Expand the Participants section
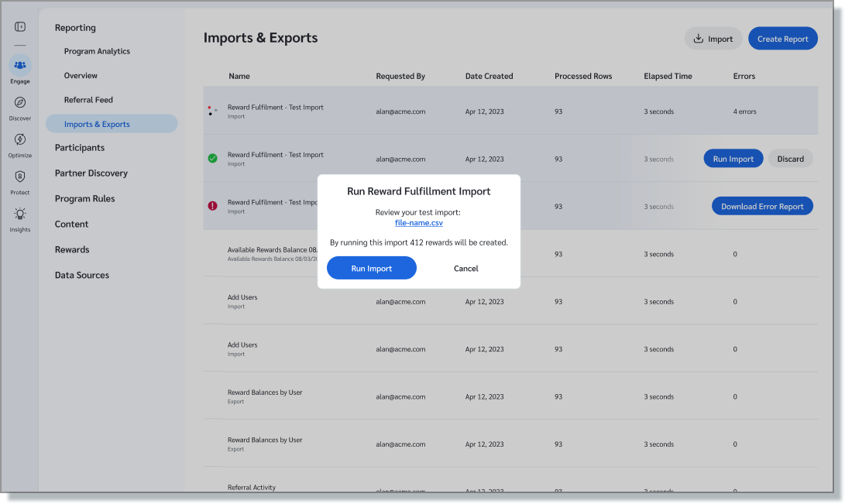Image resolution: width=845 pixels, height=504 pixels. pyautogui.click(x=79, y=148)
